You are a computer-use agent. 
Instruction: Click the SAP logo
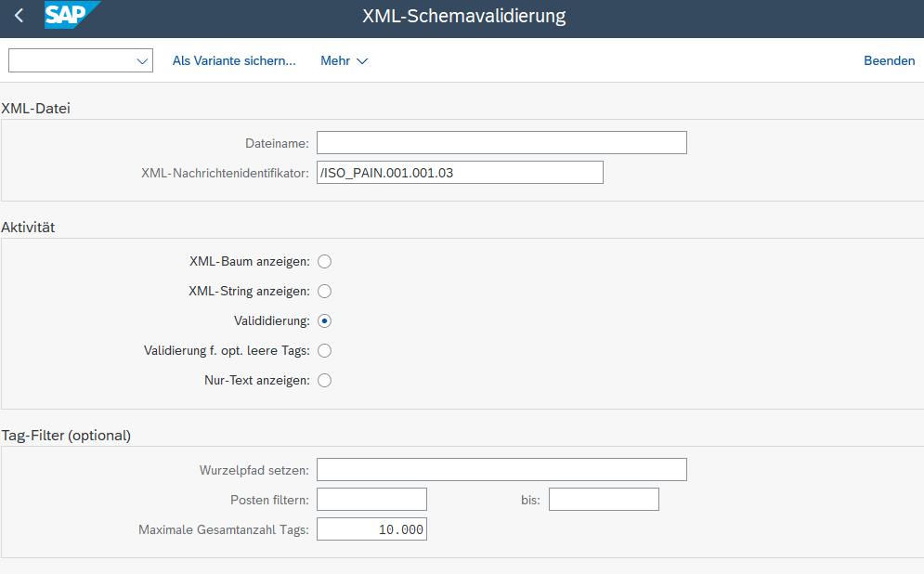point(71,16)
